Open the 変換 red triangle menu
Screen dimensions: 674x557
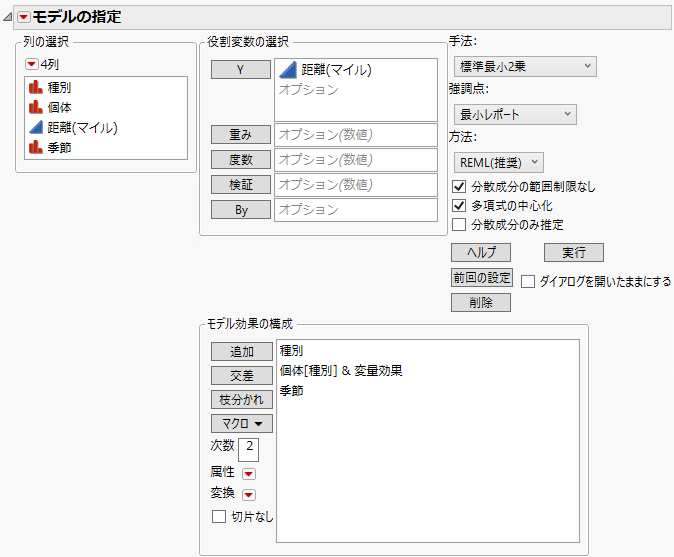pos(249,494)
